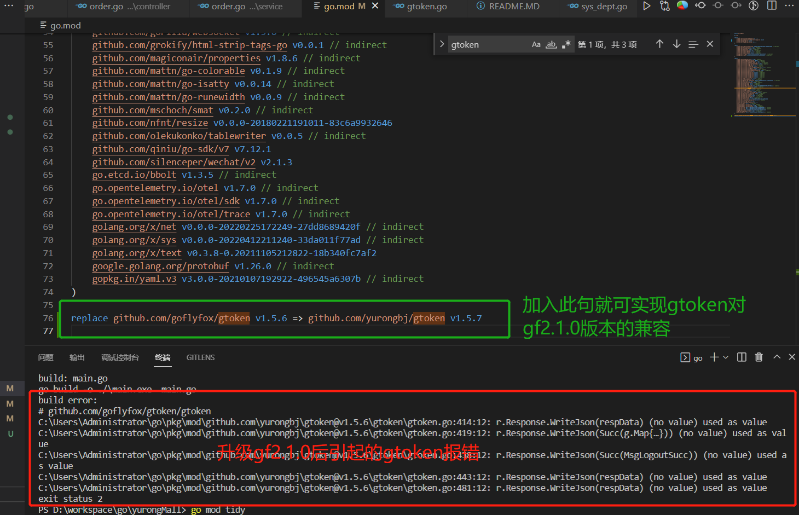The image size is (799, 515).
Task: Jump to next find match arrow
Action: 676,44
